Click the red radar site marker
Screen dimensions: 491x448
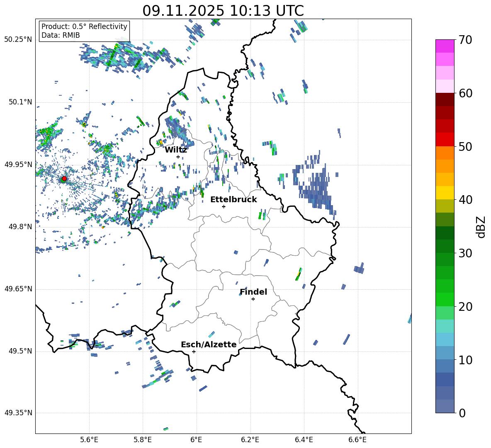[x=64, y=179]
